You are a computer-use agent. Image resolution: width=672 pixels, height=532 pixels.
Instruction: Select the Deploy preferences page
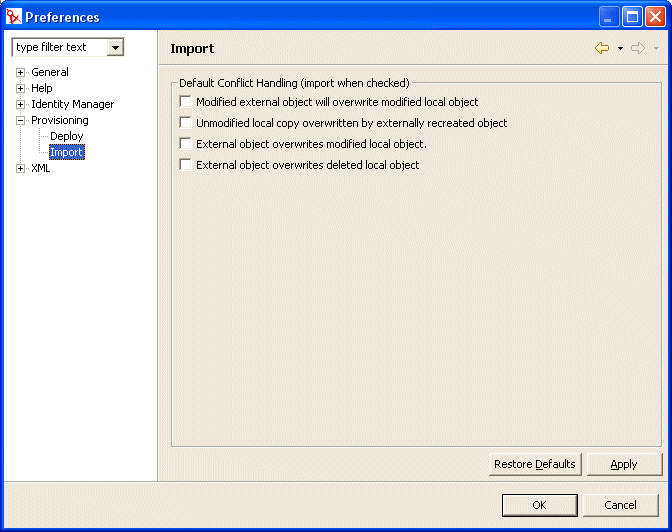[67, 136]
